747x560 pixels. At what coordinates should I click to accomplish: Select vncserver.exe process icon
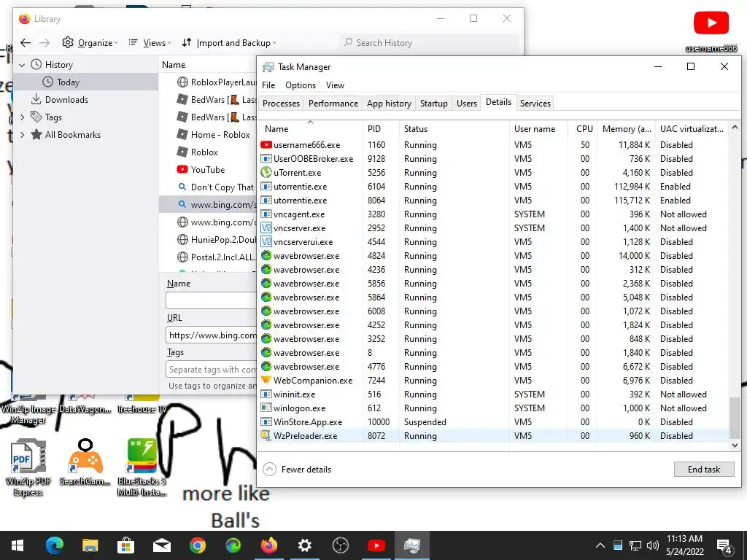pyautogui.click(x=266, y=228)
